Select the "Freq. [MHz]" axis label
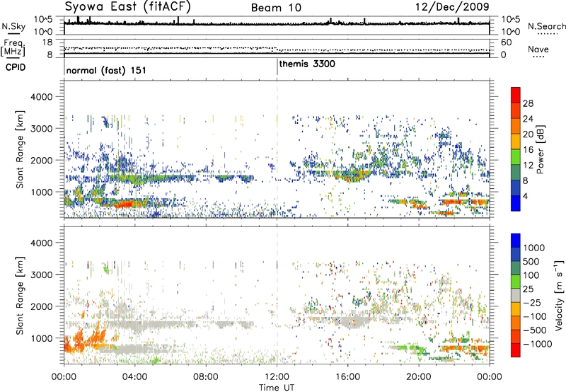The height and width of the screenshot is (392, 566). [x=13, y=47]
